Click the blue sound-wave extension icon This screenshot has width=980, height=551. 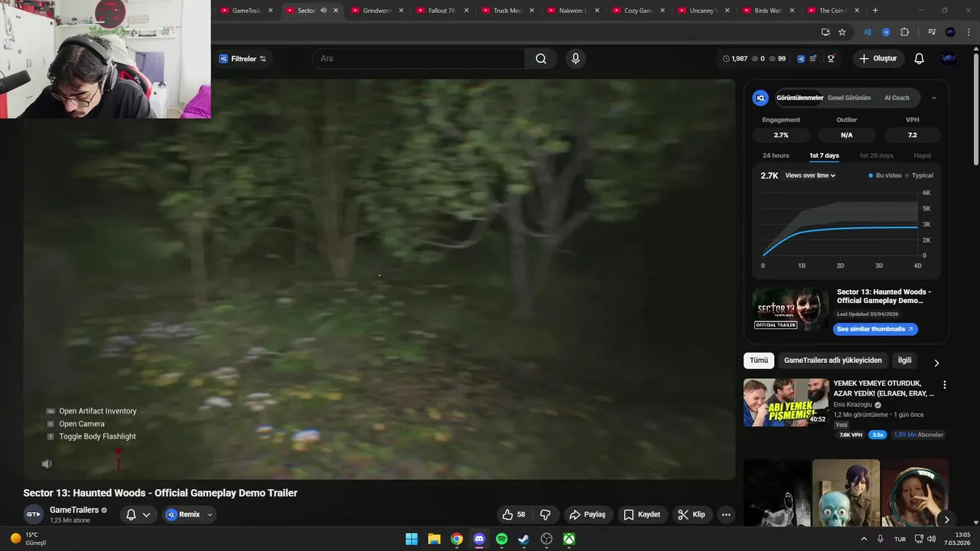[x=867, y=32]
